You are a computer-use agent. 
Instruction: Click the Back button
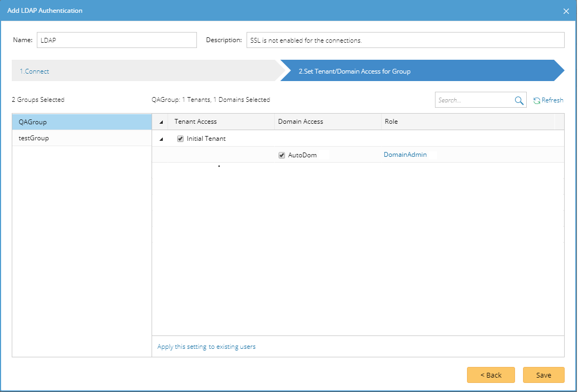(490, 375)
